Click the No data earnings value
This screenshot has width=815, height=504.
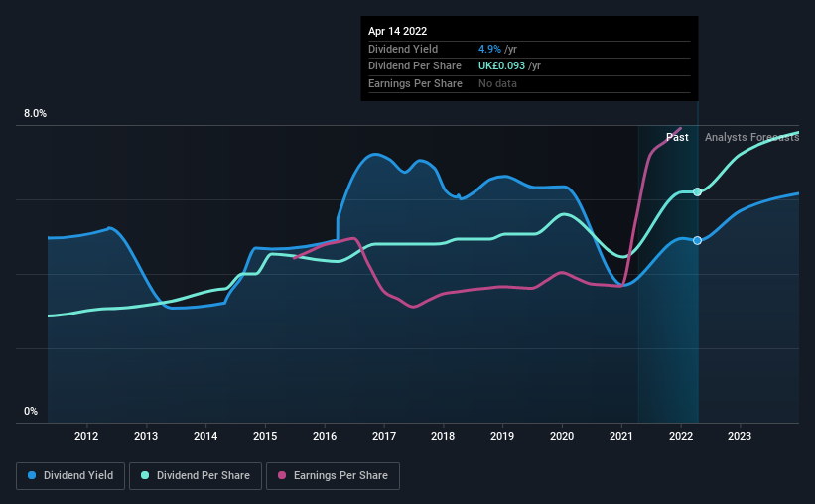[x=497, y=83]
